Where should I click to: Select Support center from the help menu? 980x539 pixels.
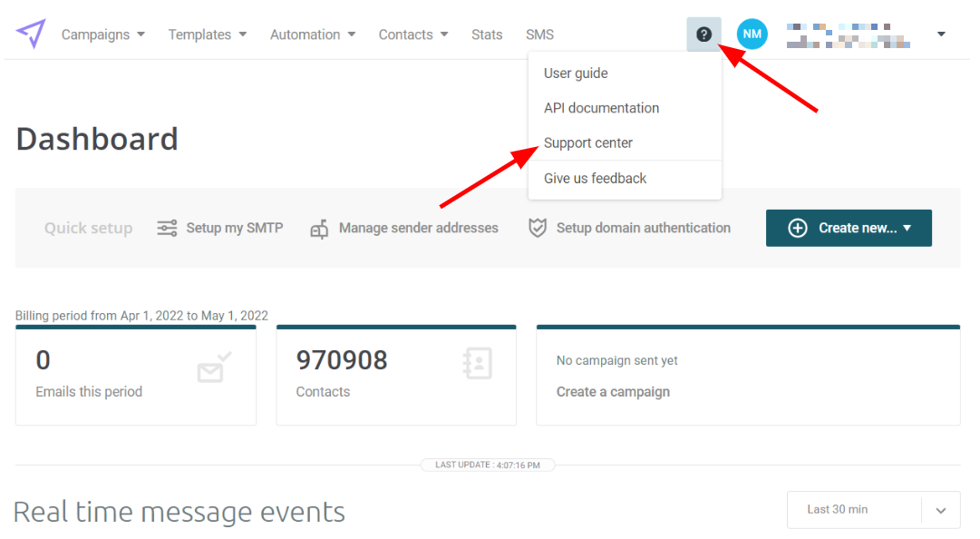587,142
